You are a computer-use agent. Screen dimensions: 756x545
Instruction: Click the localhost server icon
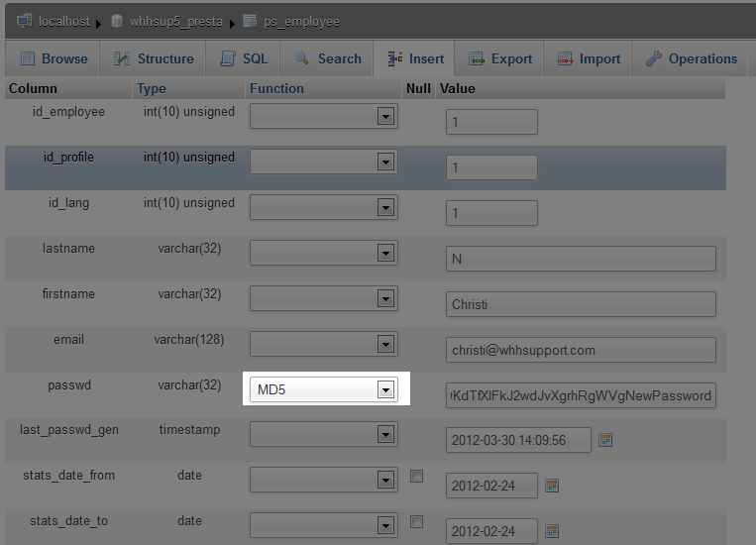pyautogui.click(x=25, y=21)
